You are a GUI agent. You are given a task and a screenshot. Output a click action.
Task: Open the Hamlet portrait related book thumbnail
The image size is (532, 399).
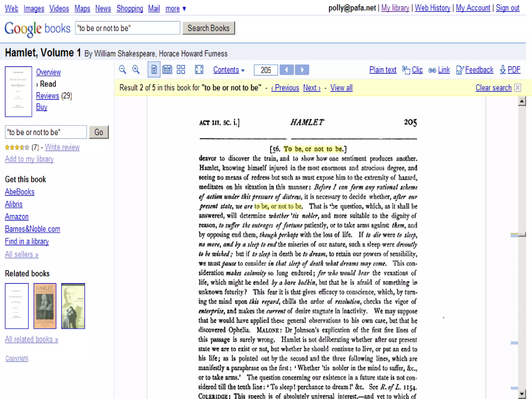pos(45,306)
